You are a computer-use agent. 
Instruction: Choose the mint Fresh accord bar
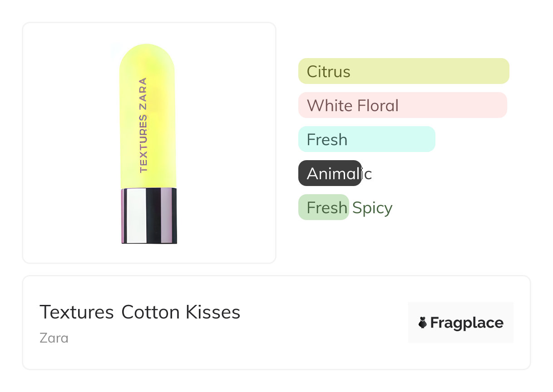click(366, 139)
